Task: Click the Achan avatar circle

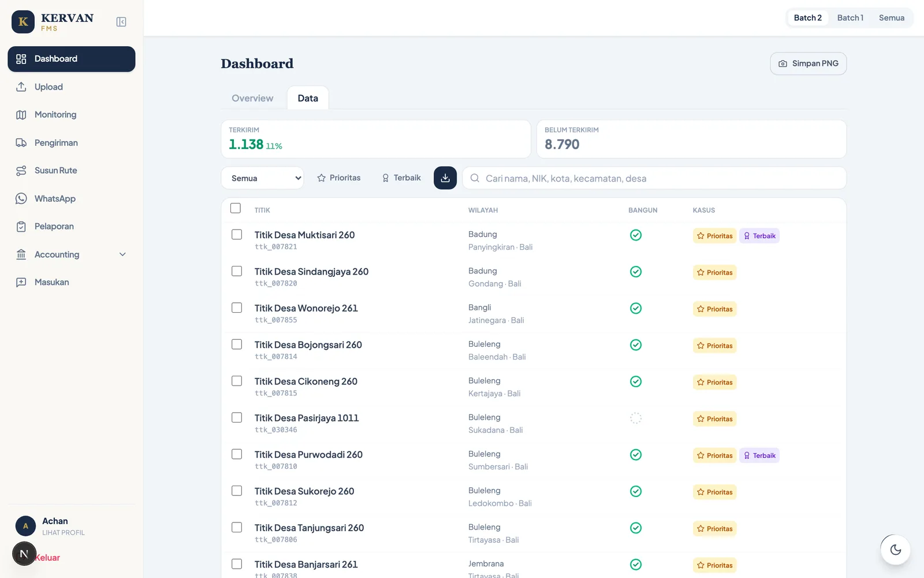Action: coord(25,526)
